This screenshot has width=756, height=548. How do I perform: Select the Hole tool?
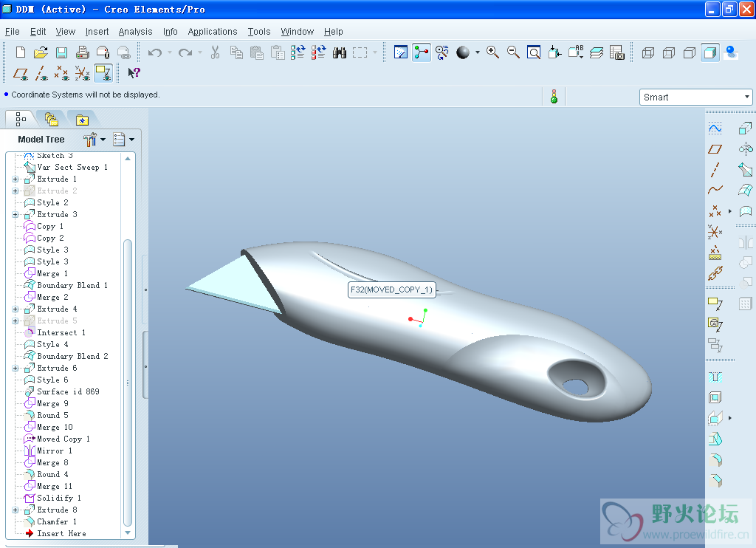[715, 377]
